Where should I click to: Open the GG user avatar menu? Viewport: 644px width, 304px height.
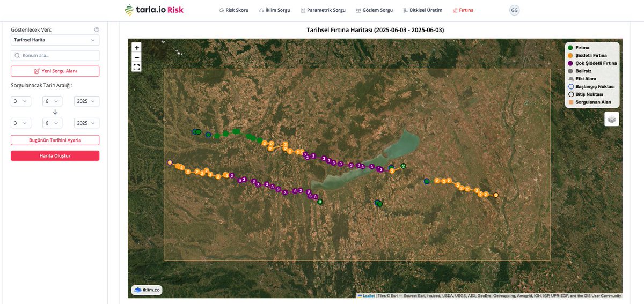[x=515, y=10]
